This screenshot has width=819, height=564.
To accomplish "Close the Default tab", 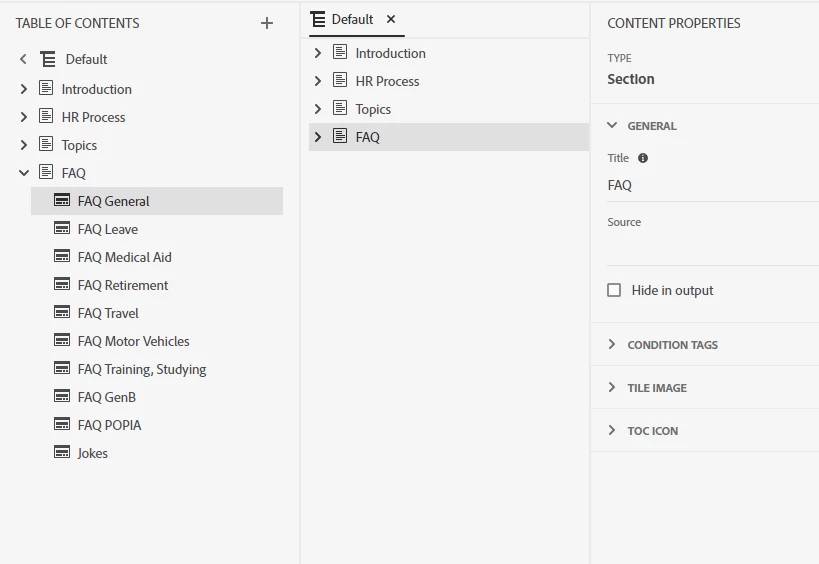I will tap(391, 19).
